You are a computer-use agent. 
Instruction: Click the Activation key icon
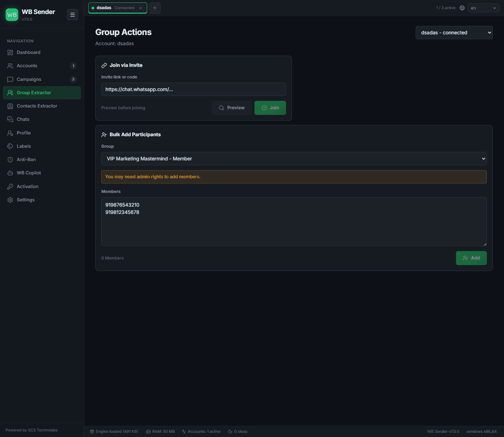(10, 187)
